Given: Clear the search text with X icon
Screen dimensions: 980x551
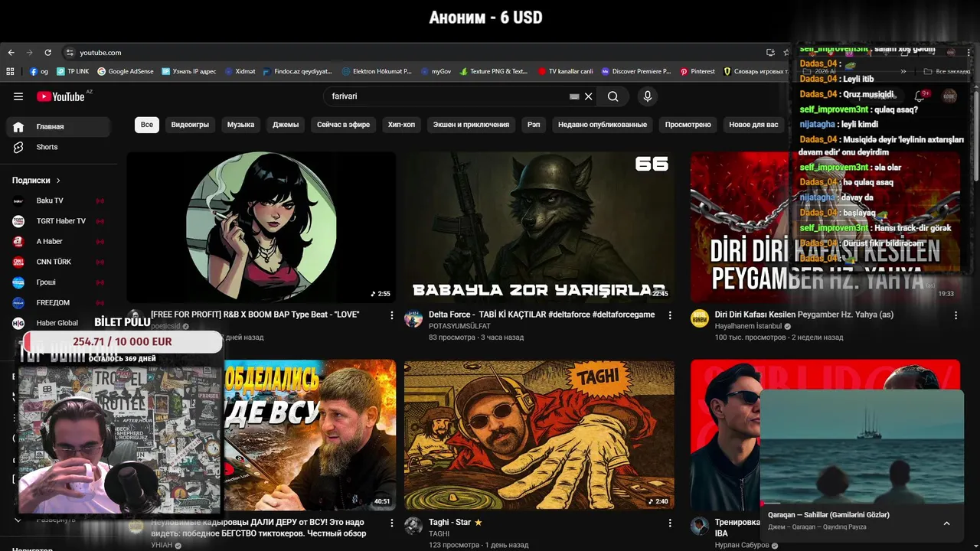Looking at the screenshot, I should pyautogui.click(x=588, y=96).
